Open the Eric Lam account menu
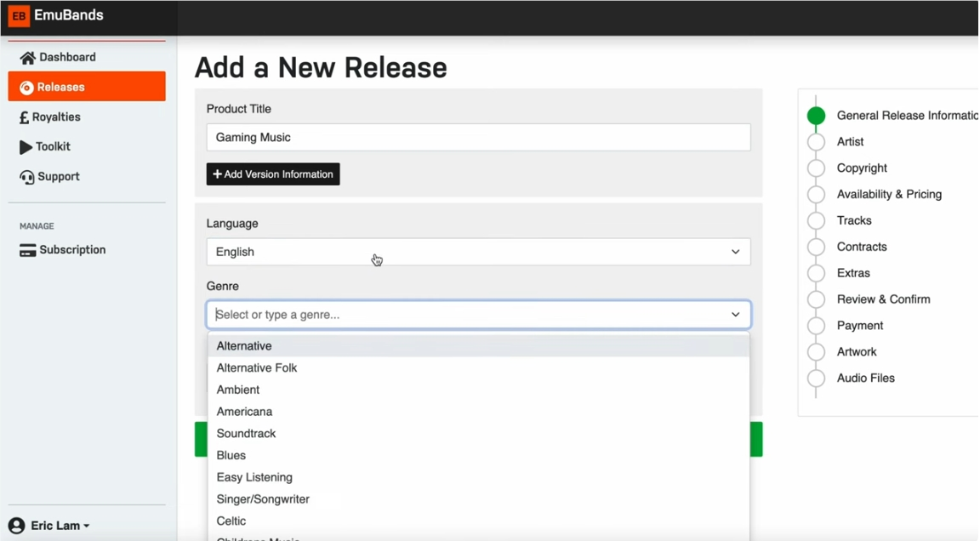 tap(60, 526)
